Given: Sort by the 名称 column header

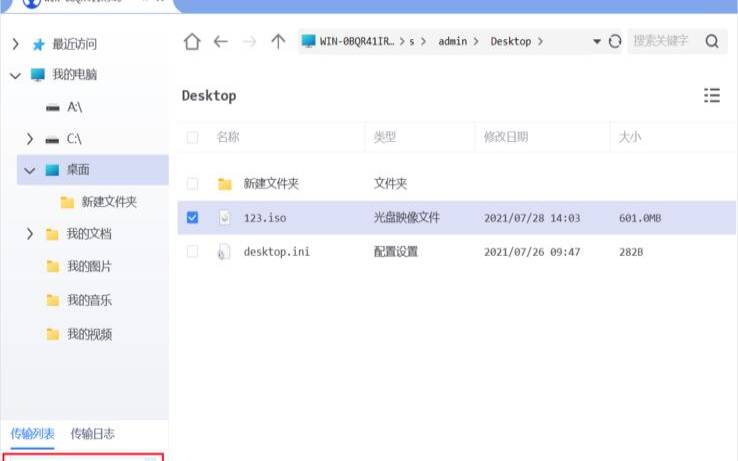Looking at the screenshot, I should click(x=228, y=137).
